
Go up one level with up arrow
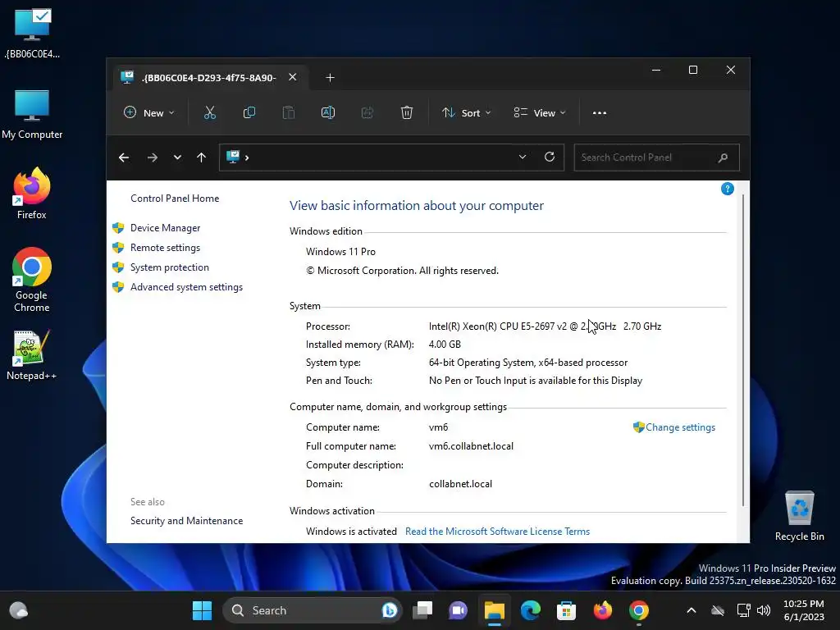202,157
